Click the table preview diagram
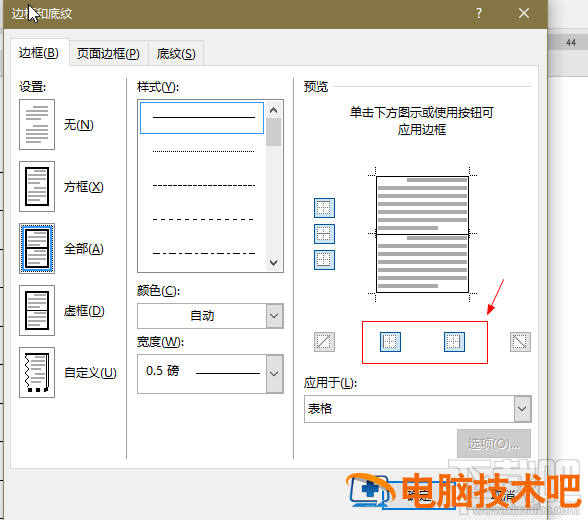 pyautogui.click(x=422, y=234)
